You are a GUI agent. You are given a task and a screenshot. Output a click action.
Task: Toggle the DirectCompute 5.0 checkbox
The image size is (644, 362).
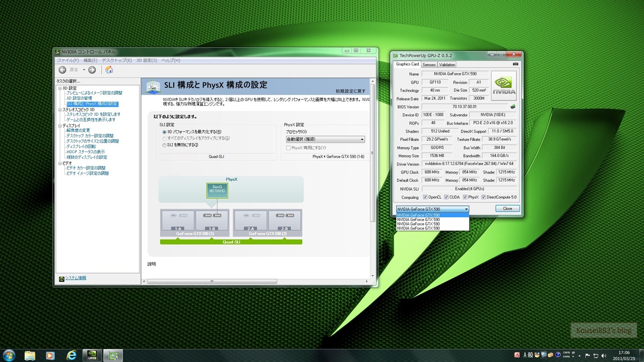tap(484, 197)
